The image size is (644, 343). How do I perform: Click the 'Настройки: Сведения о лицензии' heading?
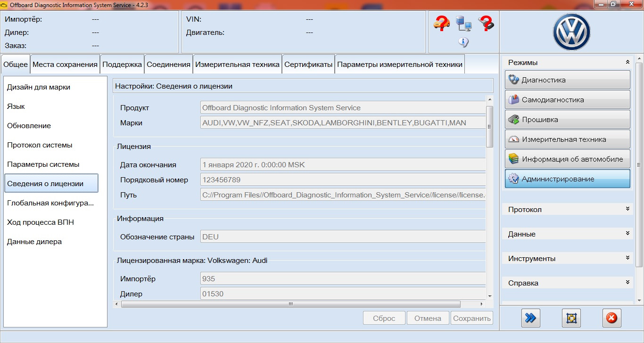(x=174, y=86)
